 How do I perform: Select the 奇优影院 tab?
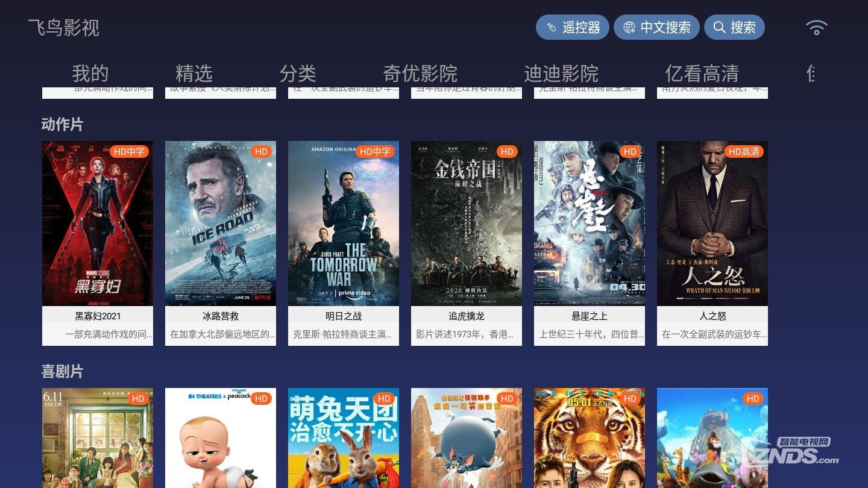click(420, 74)
